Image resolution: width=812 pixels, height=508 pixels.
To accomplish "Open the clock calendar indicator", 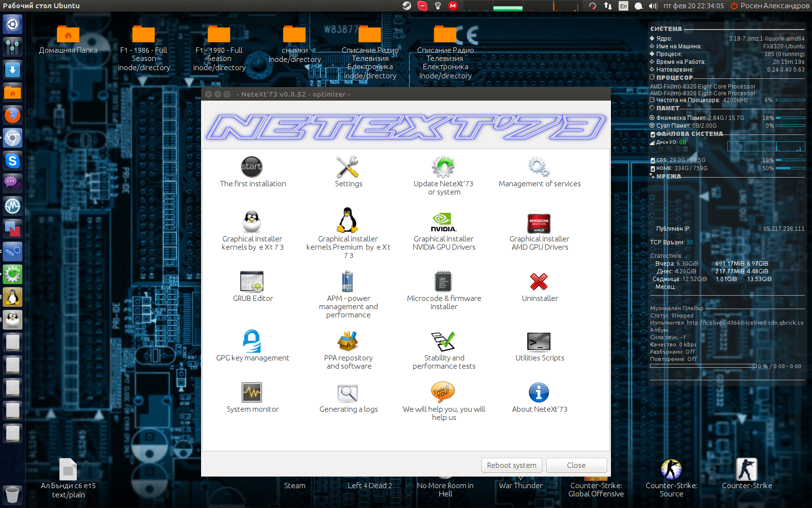I will click(x=694, y=6).
